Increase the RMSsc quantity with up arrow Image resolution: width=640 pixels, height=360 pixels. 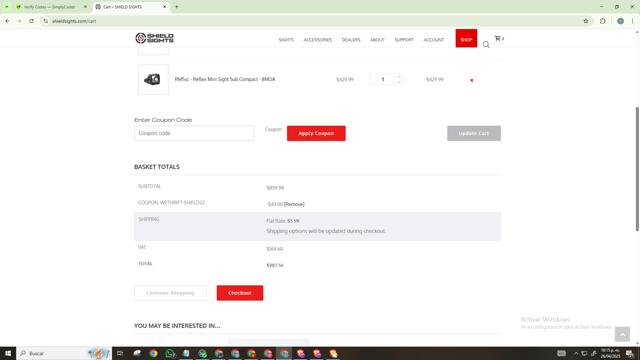coord(399,76)
